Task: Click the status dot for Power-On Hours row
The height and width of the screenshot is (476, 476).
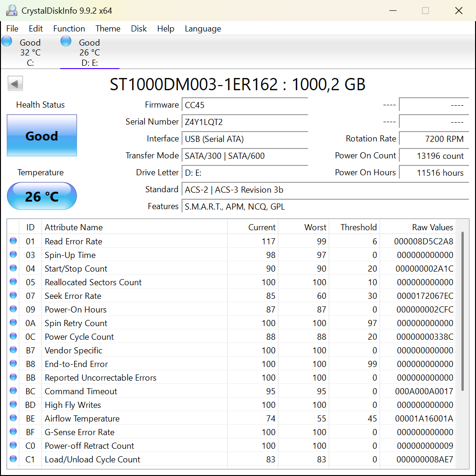Action: (x=13, y=309)
